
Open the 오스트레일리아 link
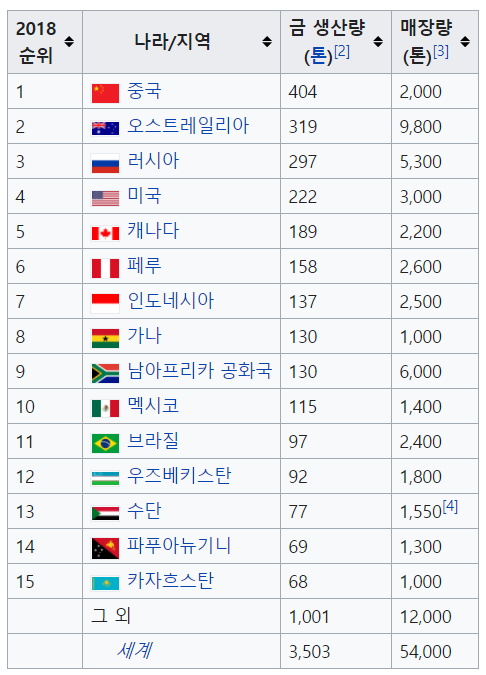point(188,126)
